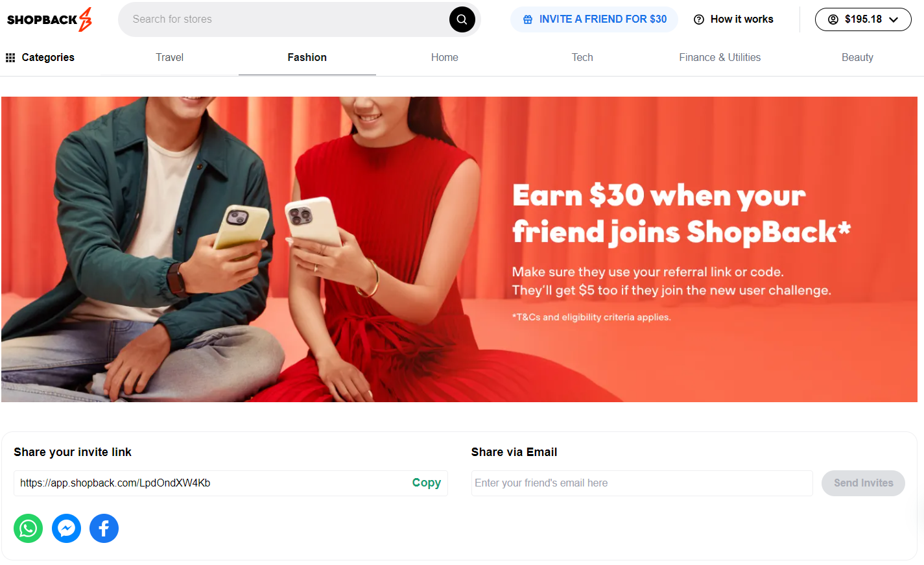The image size is (924, 565).
Task: Click the gift icon beside Invite a Friend
Action: (x=528, y=19)
